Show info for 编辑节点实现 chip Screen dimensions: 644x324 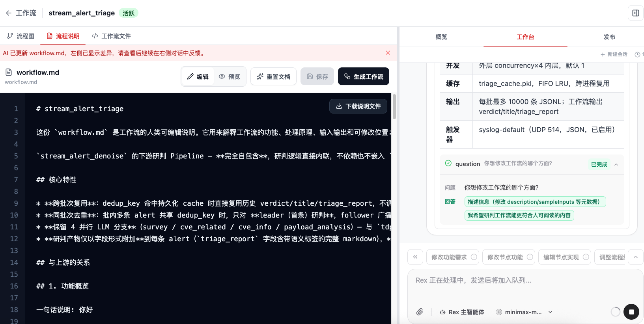(x=586, y=257)
